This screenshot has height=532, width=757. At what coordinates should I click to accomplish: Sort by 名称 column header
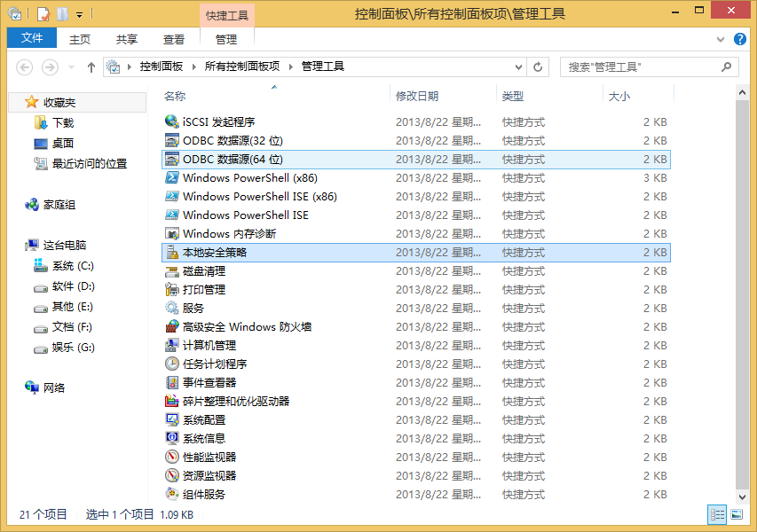(174, 96)
